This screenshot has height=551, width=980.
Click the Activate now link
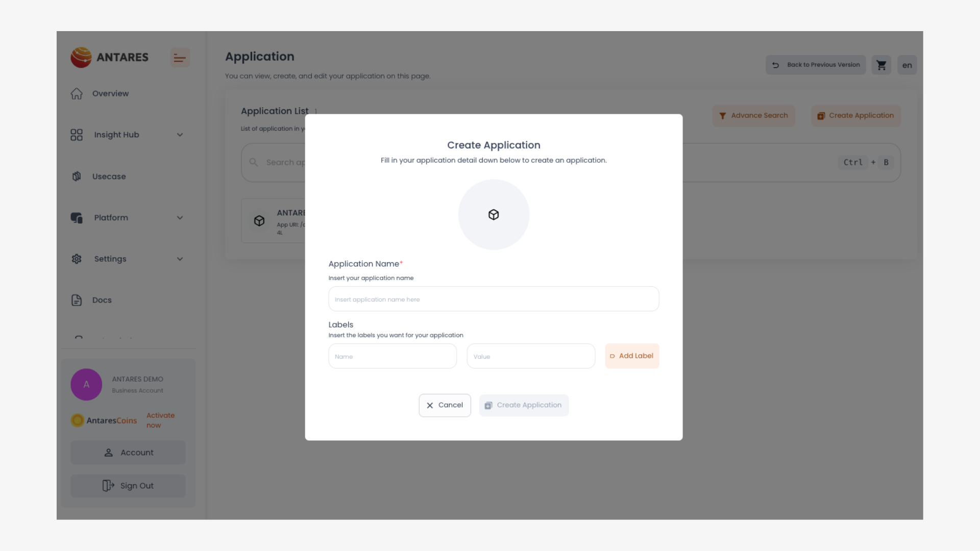(x=160, y=420)
